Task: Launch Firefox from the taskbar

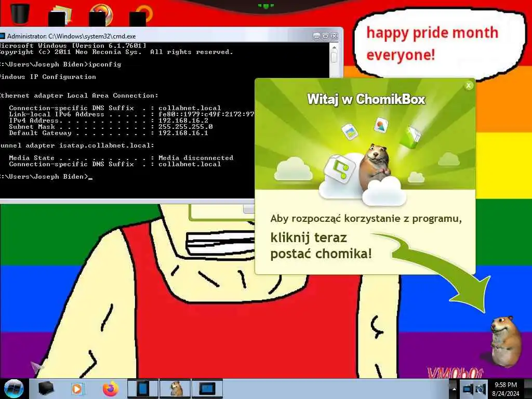Action: point(110,389)
